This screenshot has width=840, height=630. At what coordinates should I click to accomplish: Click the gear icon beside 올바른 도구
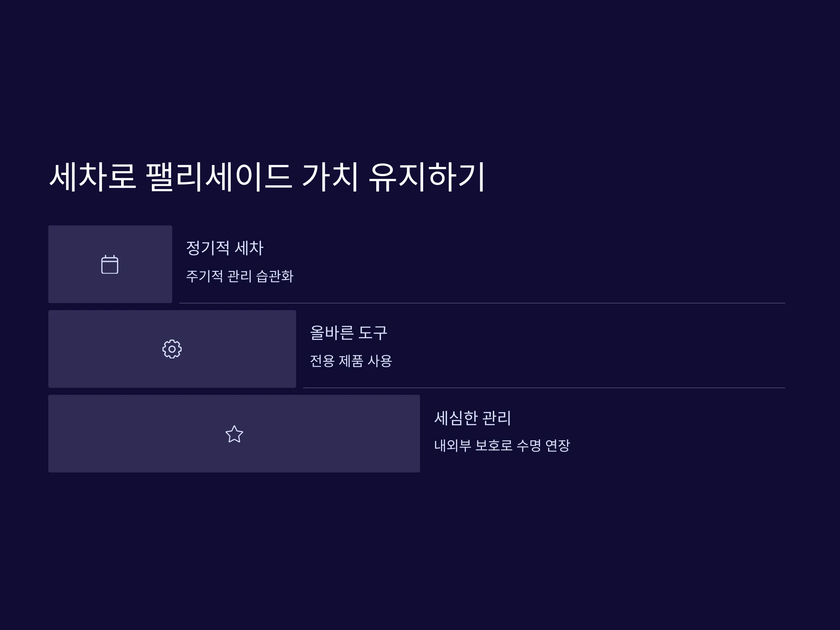(172, 349)
